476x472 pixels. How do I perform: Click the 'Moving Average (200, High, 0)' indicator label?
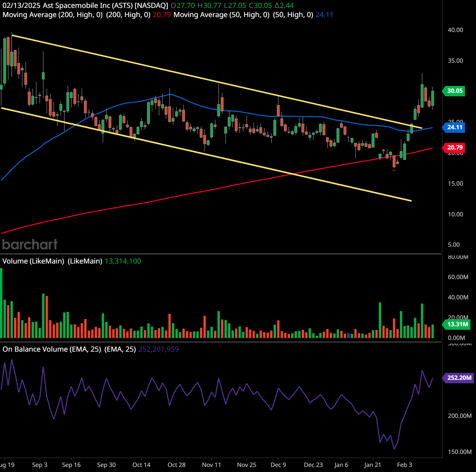[53, 15]
